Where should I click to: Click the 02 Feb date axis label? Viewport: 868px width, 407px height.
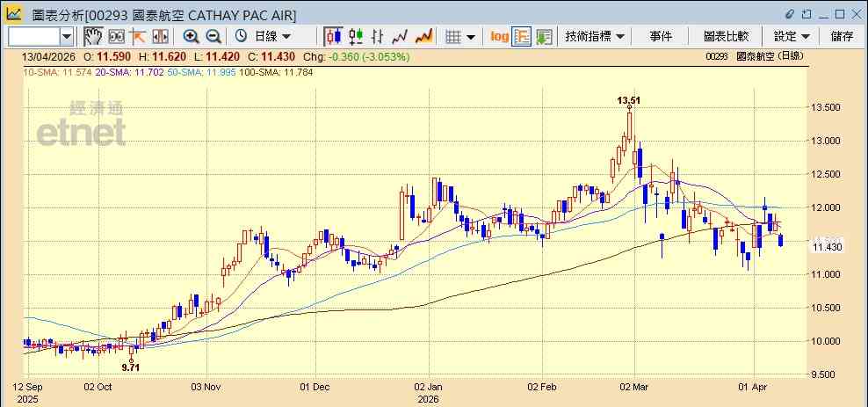point(543,387)
